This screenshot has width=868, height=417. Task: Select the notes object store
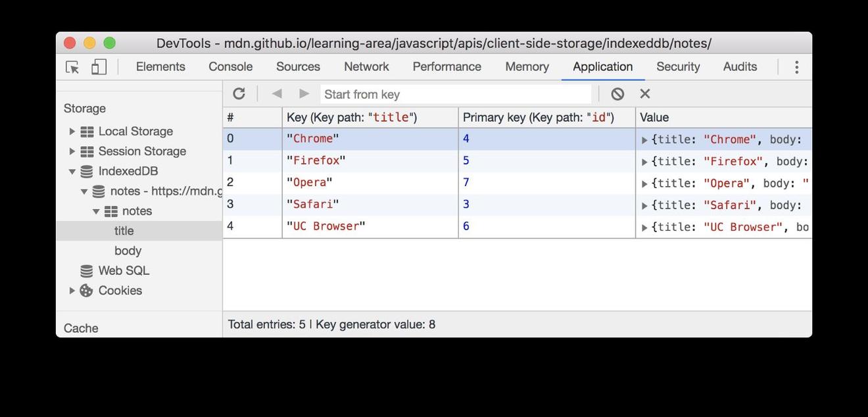[x=136, y=210]
